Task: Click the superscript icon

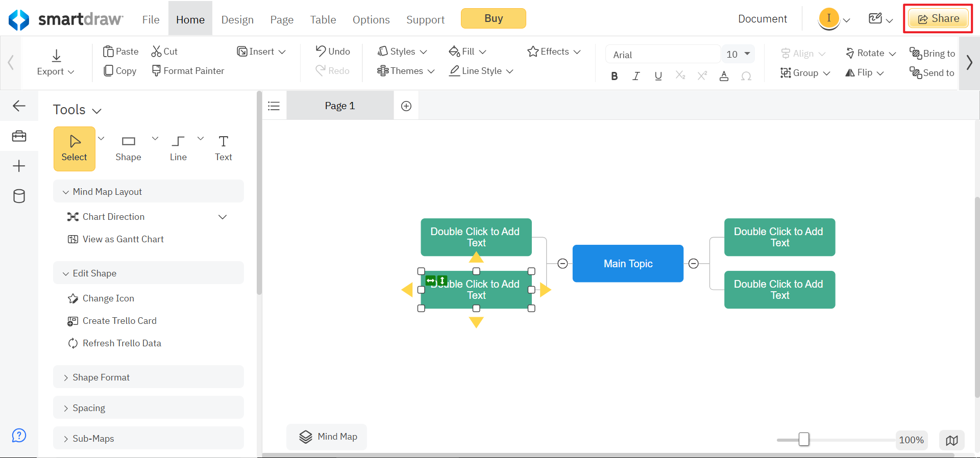Action: pyautogui.click(x=702, y=75)
